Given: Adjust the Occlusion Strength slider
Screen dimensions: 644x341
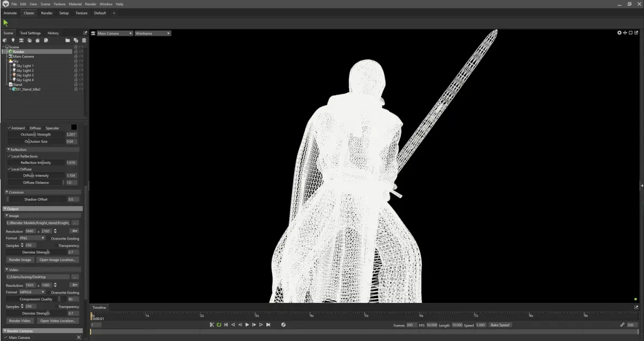Looking at the screenshot, I should click(x=36, y=134).
